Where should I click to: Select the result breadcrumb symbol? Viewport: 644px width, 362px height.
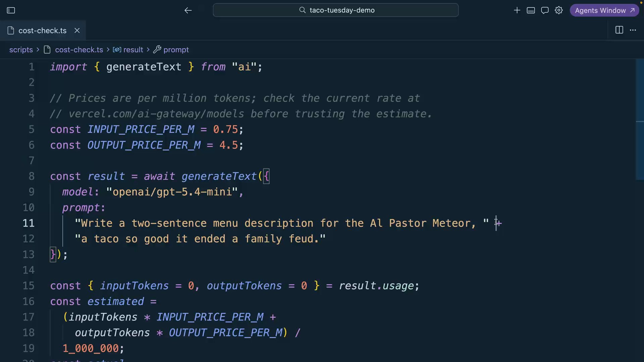[133, 50]
